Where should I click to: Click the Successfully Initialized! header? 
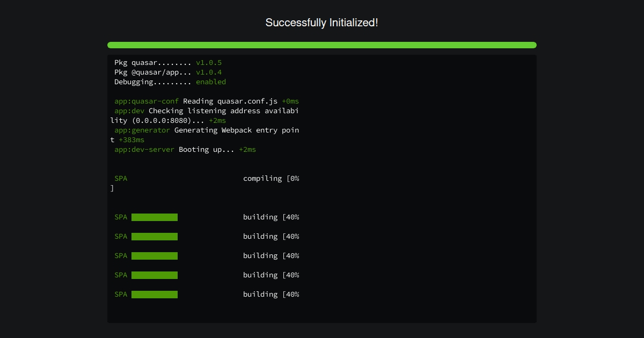tap(321, 23)
